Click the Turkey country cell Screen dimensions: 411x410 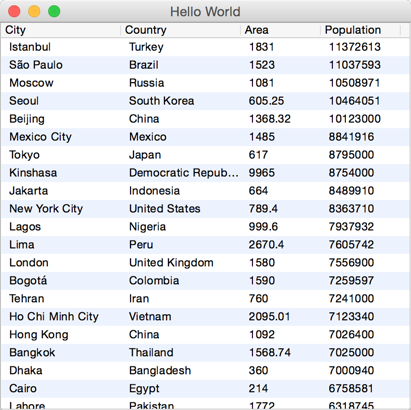click(x=146, y=47)
